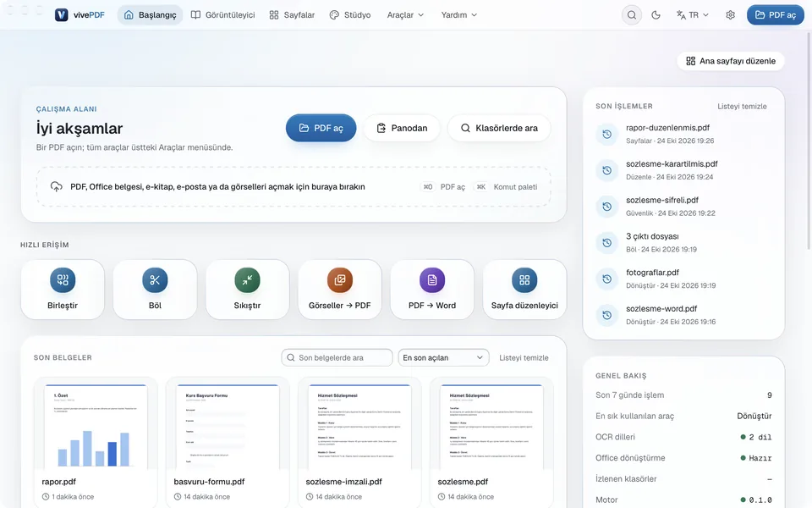
Task: Open basvuru-formu.pdf thumbnail
Action: click(x=228, y=426)
